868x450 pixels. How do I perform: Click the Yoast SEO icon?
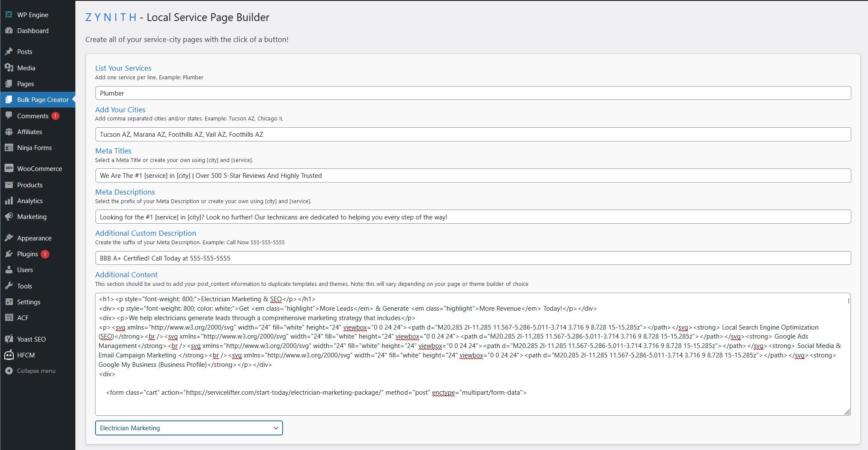[x=9, y=339]
